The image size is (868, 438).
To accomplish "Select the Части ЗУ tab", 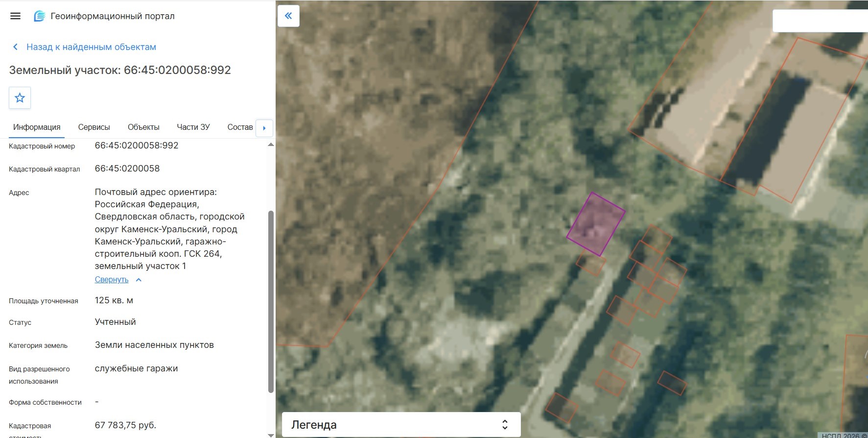I will [x=193, y=127].
